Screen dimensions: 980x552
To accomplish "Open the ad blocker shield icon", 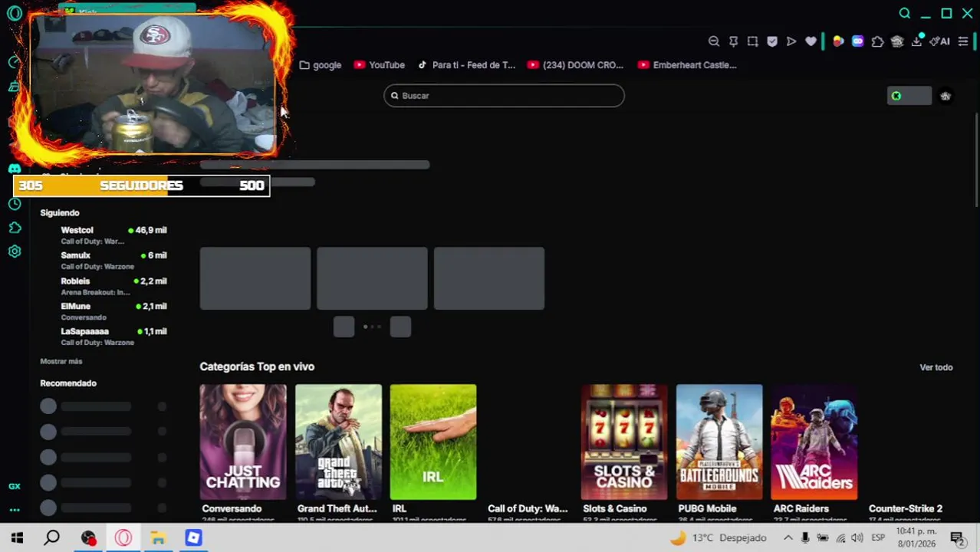I will (x=772, y=41).
